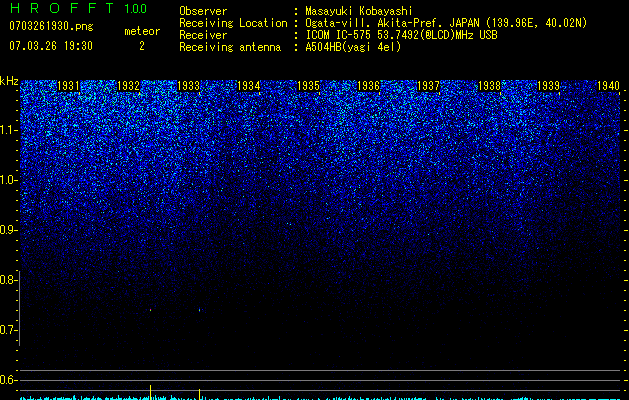The image size is (629, 400).
Task: Click the meteor count label
Action: [142, 31]
